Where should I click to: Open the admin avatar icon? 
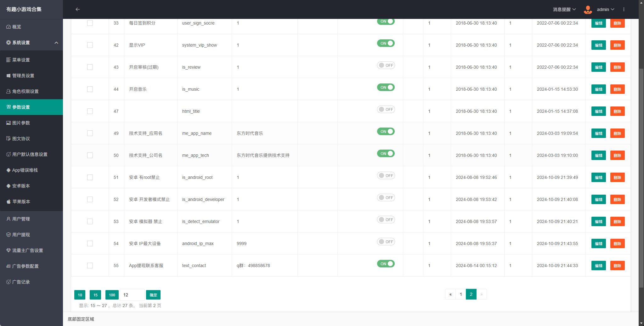(x=588, y=9)
